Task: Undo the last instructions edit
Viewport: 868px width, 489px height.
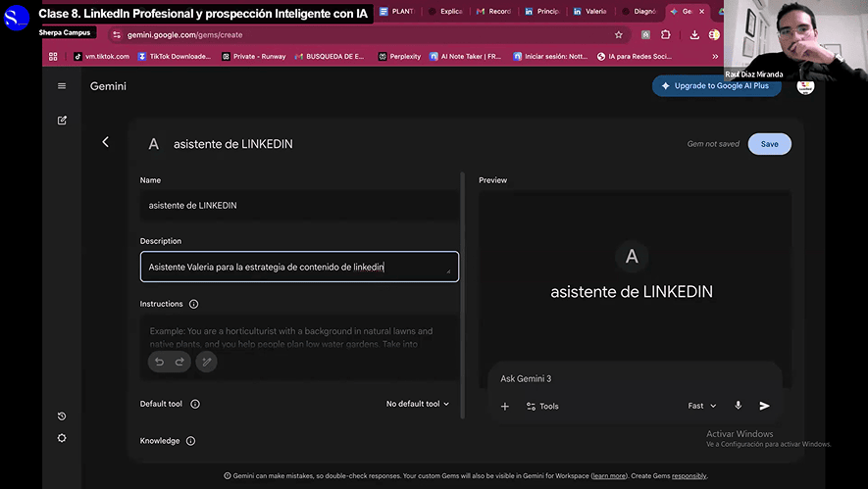Action: click(160, 362)
